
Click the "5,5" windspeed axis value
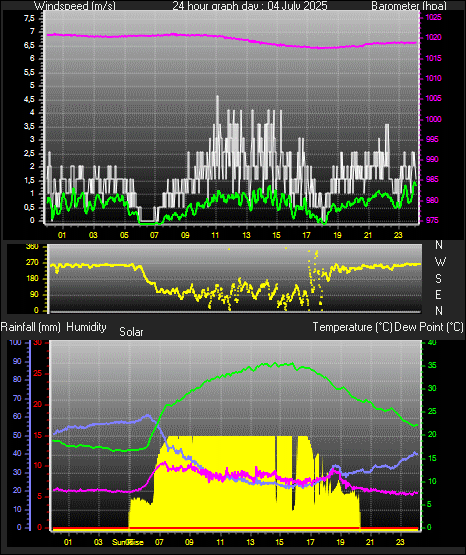(29, 72)
